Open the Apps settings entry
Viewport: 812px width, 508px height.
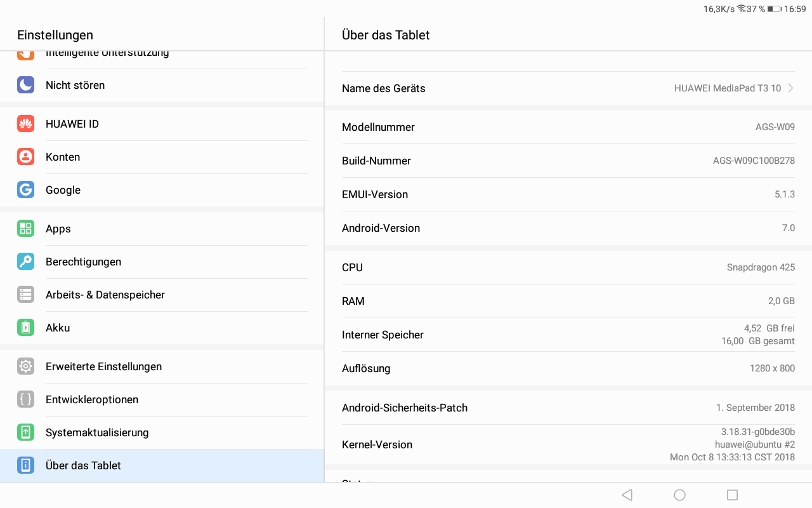coord(162,229)
